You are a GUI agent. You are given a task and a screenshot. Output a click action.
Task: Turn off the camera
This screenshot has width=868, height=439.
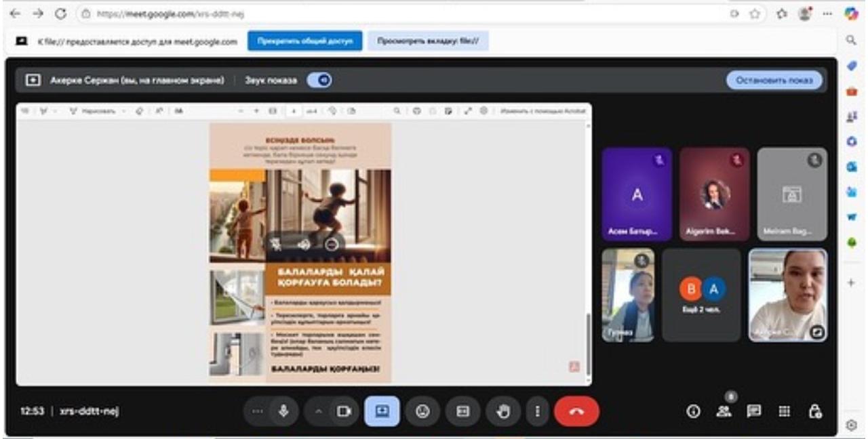[344, 411]
